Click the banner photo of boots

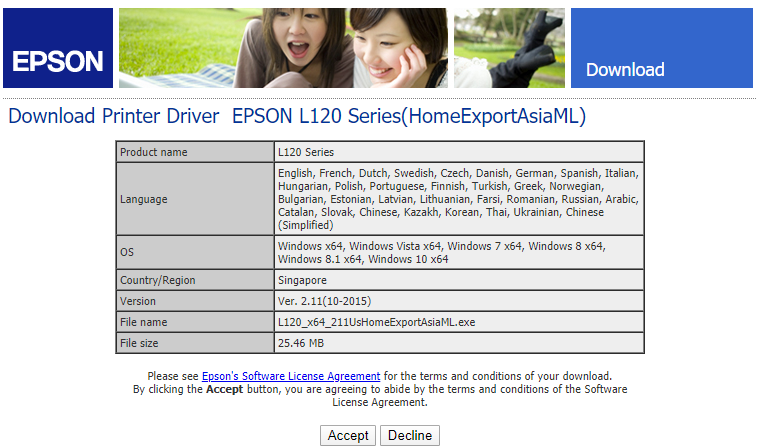(510, 48)
